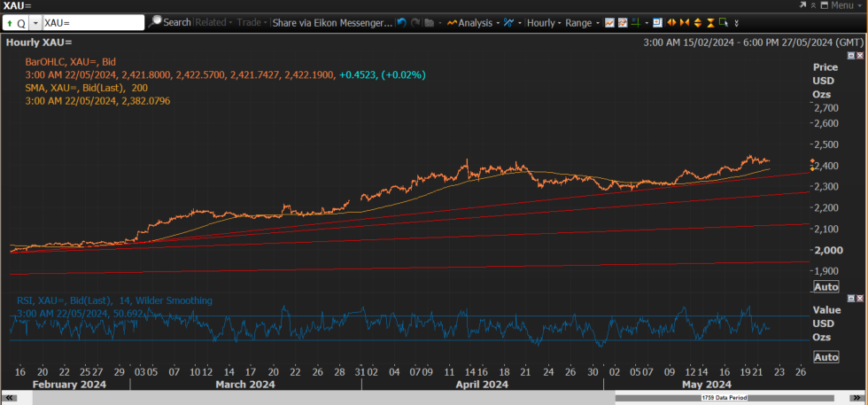Click the Hourly XAU= chart title
This screenshot has height=405, width=868.
coord(39,43)
